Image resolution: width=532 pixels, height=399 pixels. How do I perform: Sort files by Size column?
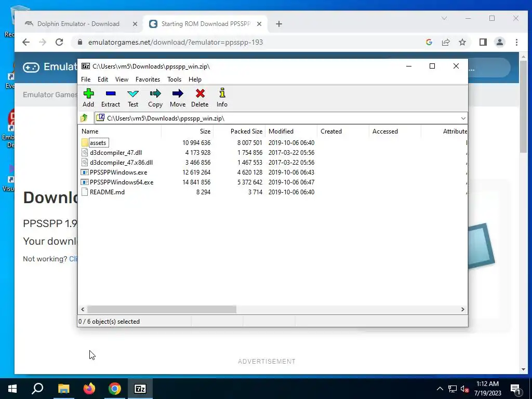pyautogui.click(x=187, y=131)
